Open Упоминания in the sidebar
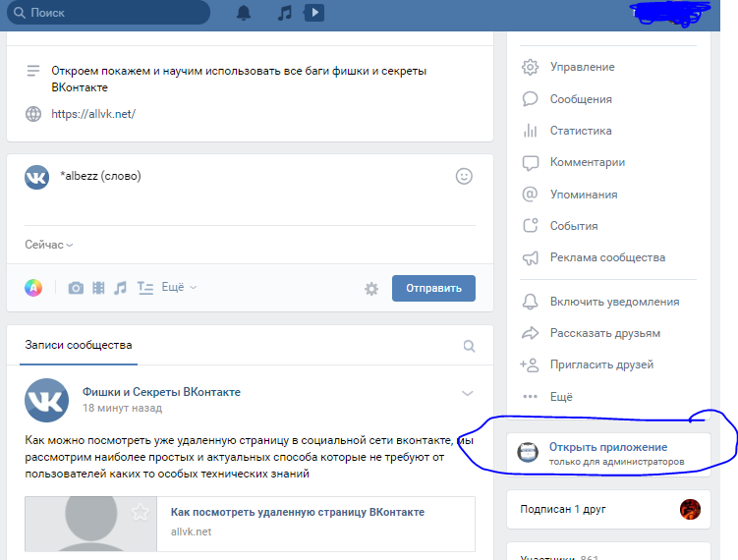The height and width of the screenshot is (560, 738). [584, 195]
